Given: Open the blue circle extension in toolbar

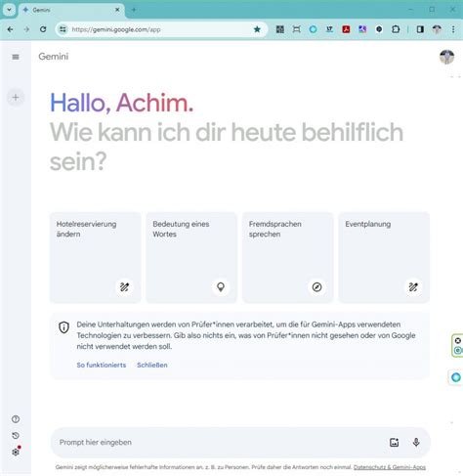Looking at the screenshot, I should pyautogui.click(x=313, y=29).
